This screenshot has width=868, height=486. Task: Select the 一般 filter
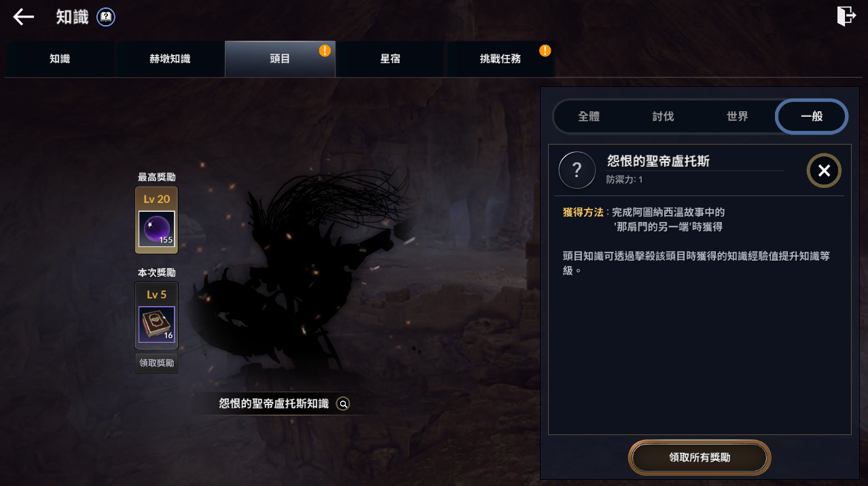[812, 116]
